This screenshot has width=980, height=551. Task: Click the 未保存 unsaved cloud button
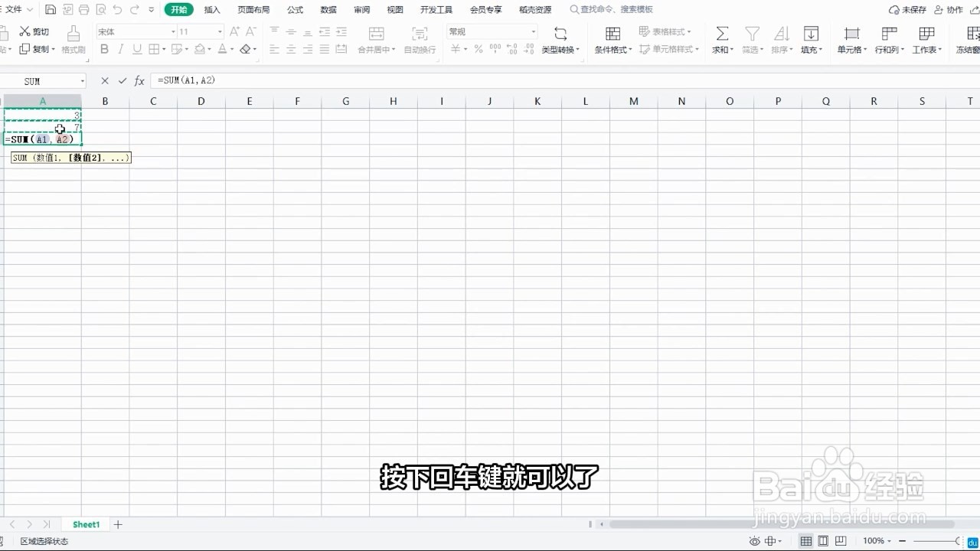(x=908, y=10)
